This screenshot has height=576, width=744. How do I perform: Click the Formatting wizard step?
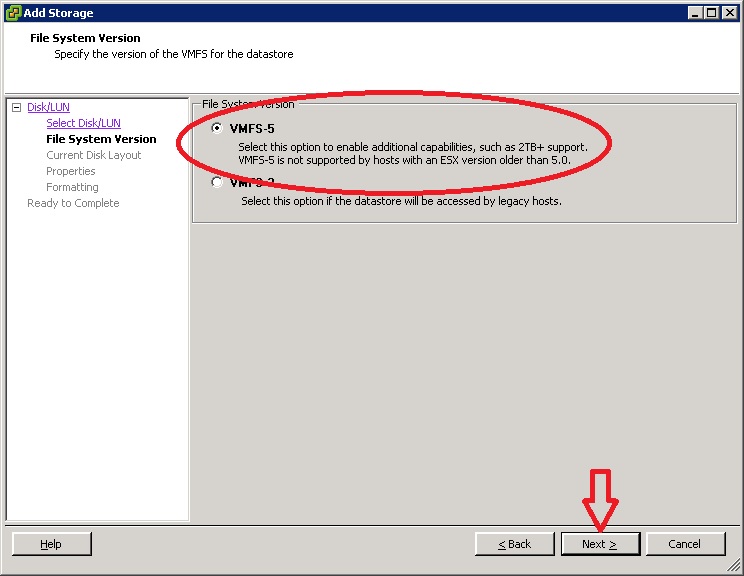click(x=72, y=187)
